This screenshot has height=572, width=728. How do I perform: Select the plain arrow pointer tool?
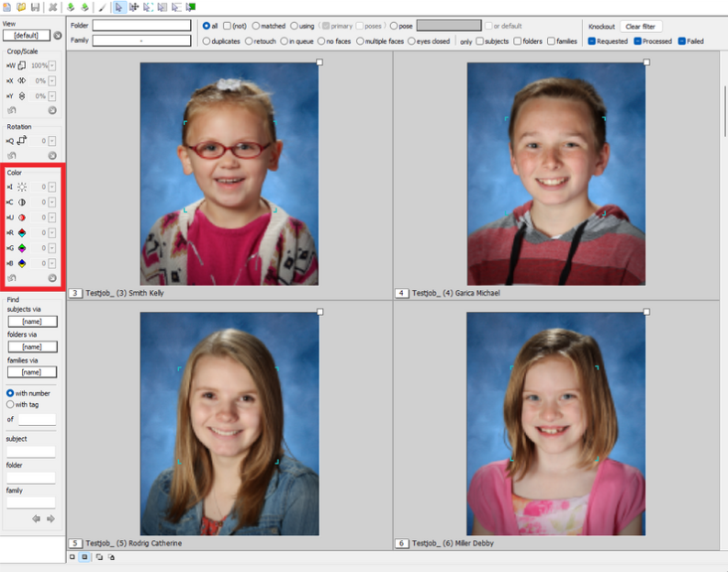[118, 7]
